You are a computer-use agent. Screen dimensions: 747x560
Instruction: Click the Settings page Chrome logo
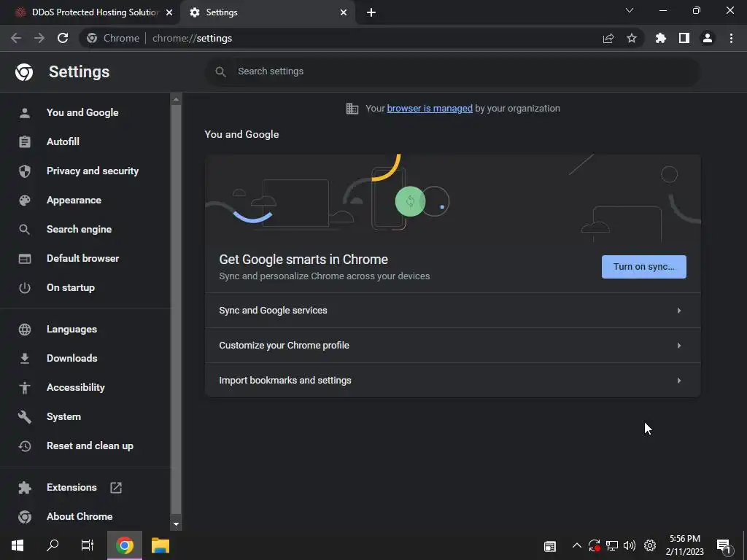pyautogui.click(x=24, y=72)
